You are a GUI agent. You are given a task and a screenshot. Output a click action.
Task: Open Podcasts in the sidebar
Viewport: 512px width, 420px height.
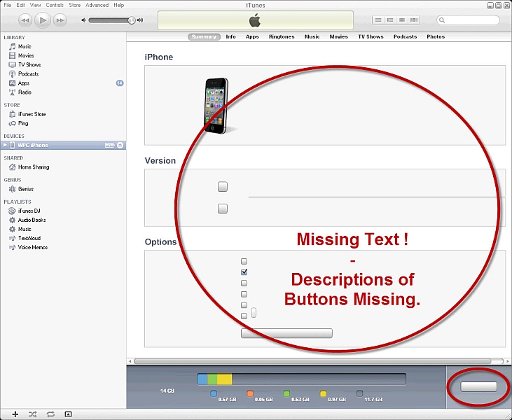click(28, 73)
